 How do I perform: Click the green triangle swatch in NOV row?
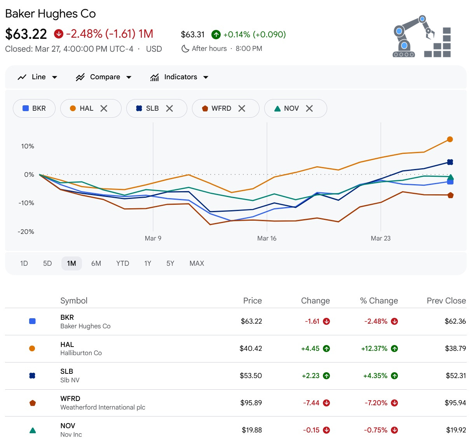point(33,430)
